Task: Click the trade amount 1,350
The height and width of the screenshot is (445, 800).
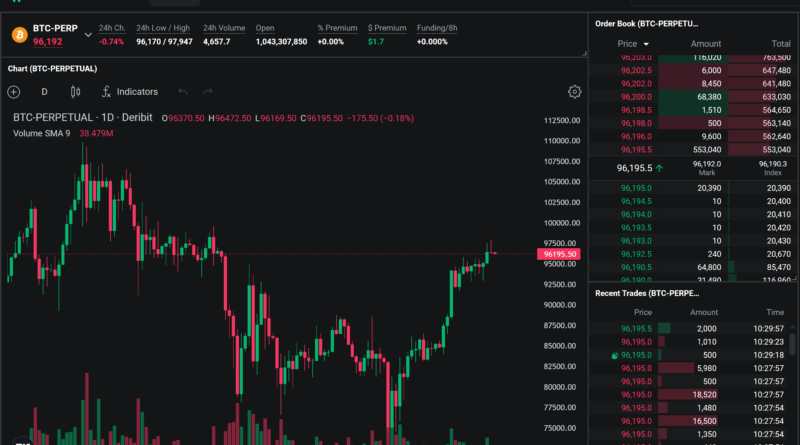Action: (x=707, y=435)
